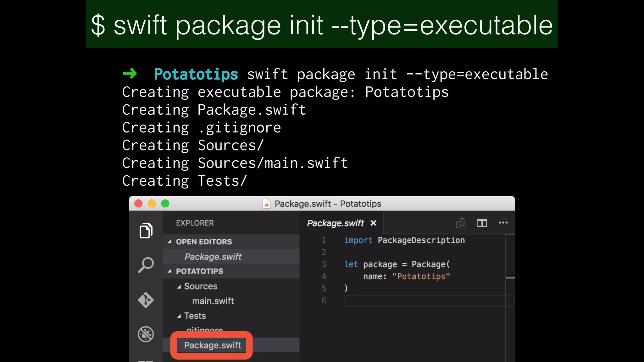This screenshot has width=644, height=362.
Task: Select the Tests folder label
Action: tap(195, 316)
